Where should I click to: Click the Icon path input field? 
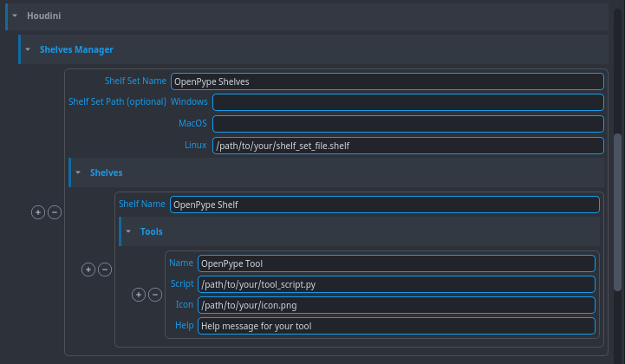pyautogui.click(x=396, y=305)
